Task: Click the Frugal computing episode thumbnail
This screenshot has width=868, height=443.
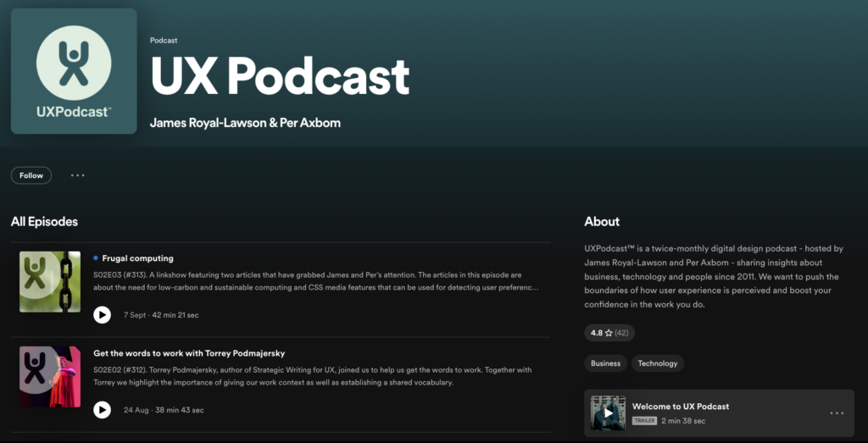Action: pos(50,282)
